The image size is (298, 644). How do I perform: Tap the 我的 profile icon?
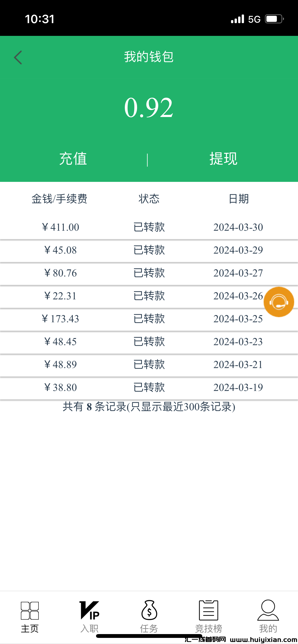click(268, 610)
